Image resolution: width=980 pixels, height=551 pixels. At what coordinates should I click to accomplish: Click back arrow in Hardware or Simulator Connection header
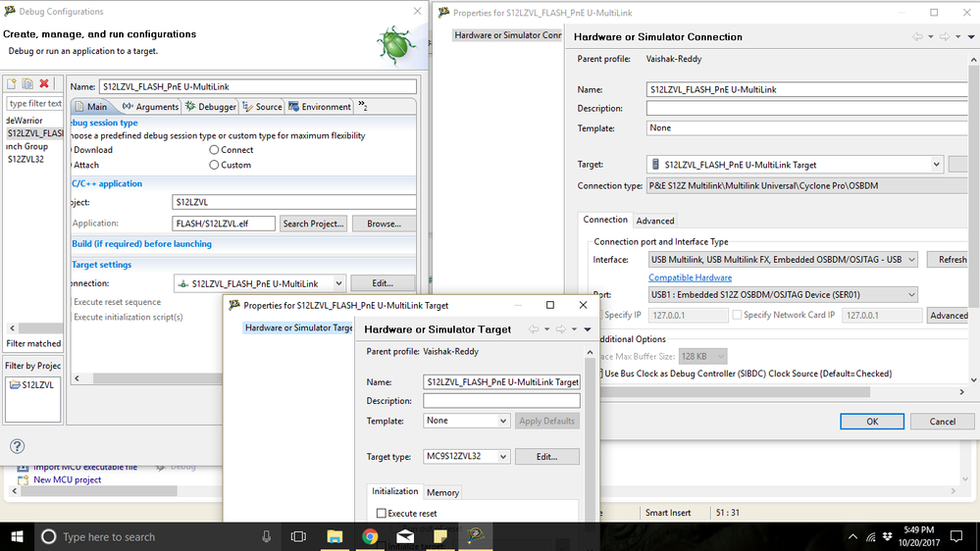917,37
